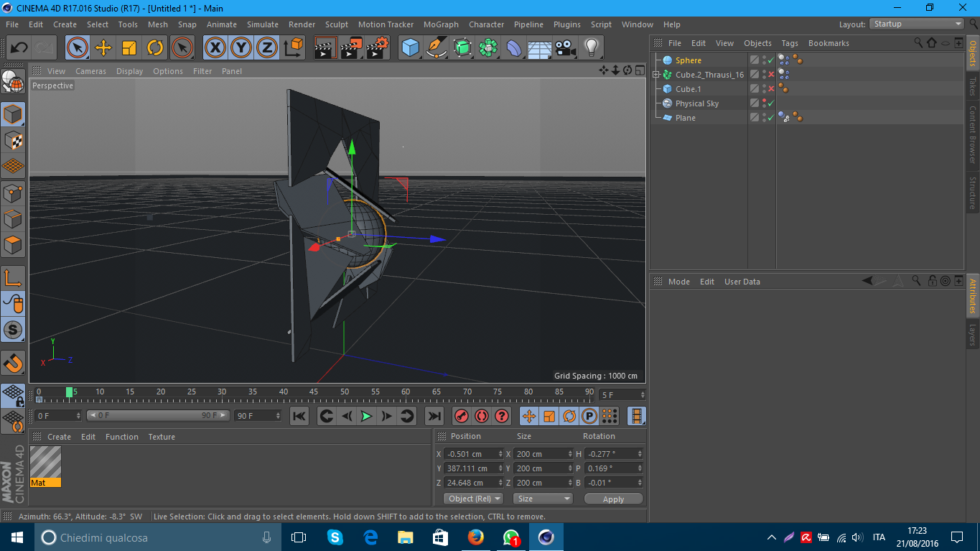Open the Object (Rel) coordinate dropdown
Image resolution: width=980 pixels, height=551 pixels.
click(472, 499)
